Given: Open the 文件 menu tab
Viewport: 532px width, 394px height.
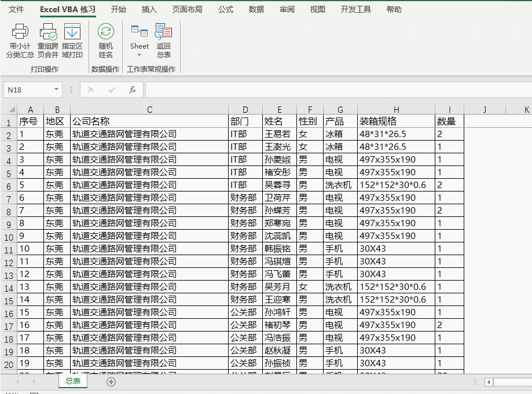Looking at the screenshot, I should [16, 9].
